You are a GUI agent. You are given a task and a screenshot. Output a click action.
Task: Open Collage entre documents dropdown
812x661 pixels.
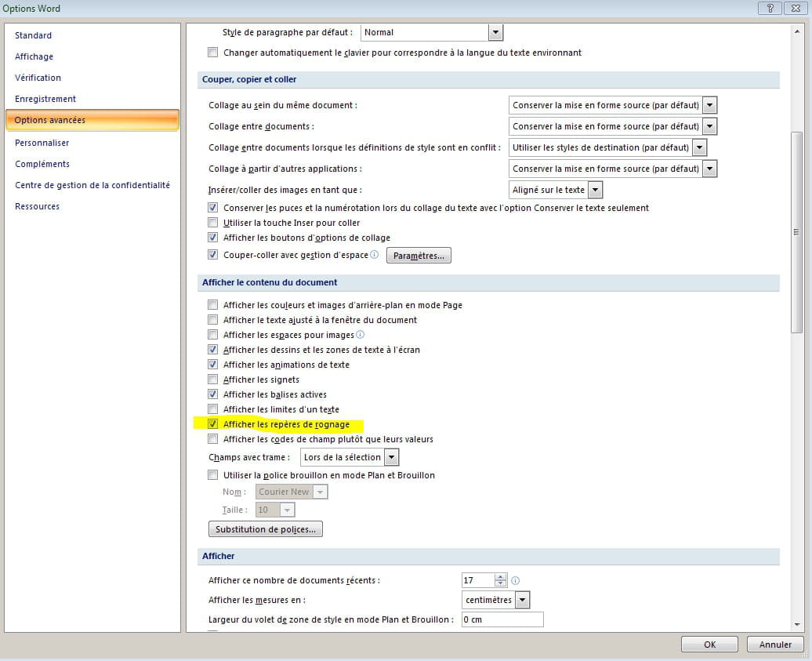[x=710, y=126]
